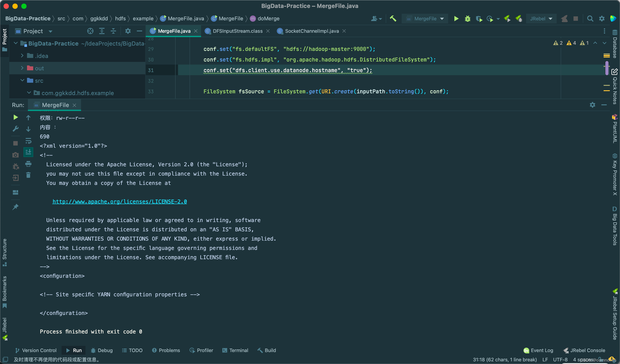The height and width of the screenshot is (364, 620).
Task: Toggle Key Promoter X side panel
Action: (615, 174)
